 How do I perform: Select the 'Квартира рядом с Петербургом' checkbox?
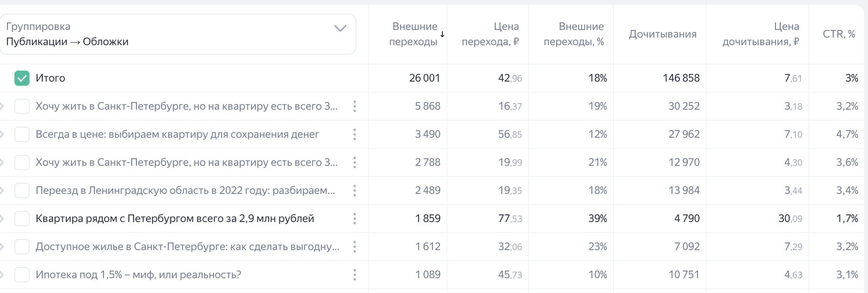click(22, 219)
